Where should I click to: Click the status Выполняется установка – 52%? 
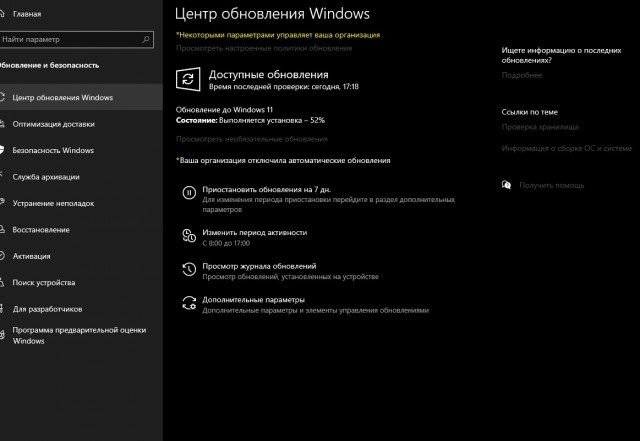tap(272, 120)
